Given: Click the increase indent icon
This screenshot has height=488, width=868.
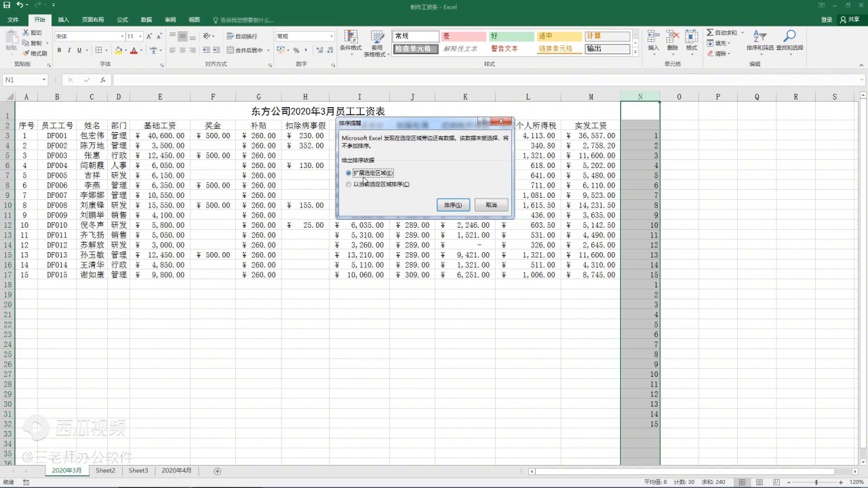Looking at the screenshot, I should pyautogui.click(x=216, y=50).
